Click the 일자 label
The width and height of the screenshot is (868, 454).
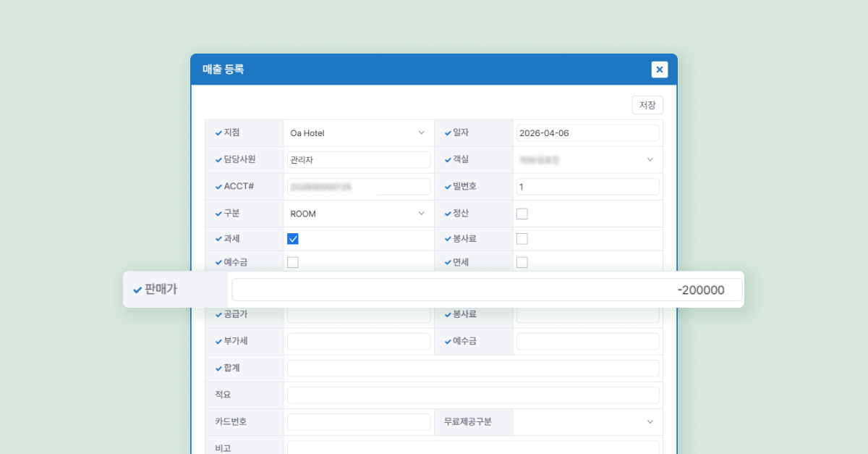pyautogui.click(x=461, y=133)
